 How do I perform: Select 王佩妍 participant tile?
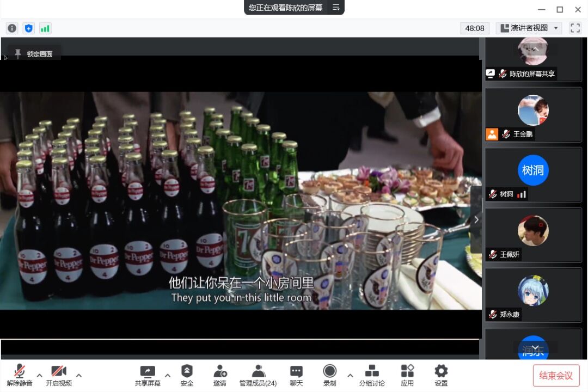(x=533, y=235)
